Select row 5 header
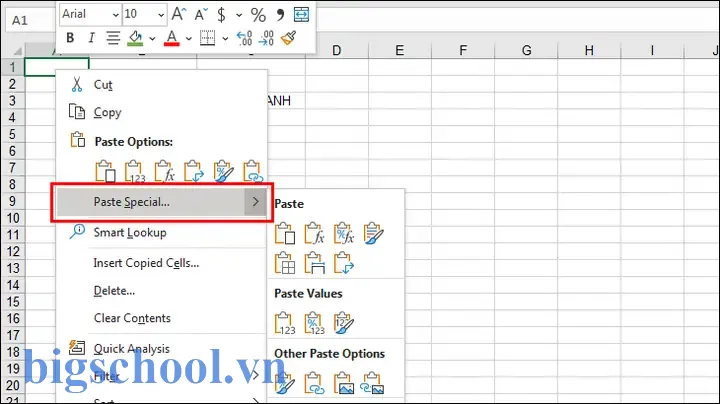 pyautogui.click(x=12, y=134)
